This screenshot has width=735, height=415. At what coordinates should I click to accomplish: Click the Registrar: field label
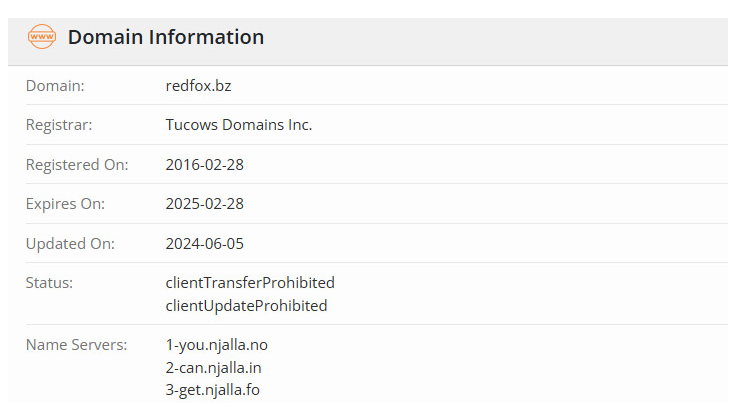(x=59, y=125)
